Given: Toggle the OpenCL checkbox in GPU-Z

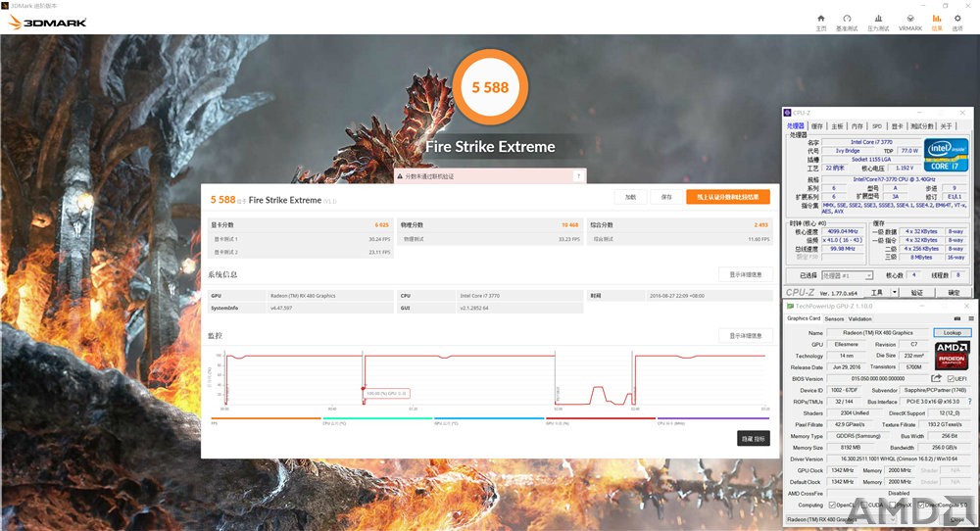Looking at the screenshot, I should [x=832, y=505].
